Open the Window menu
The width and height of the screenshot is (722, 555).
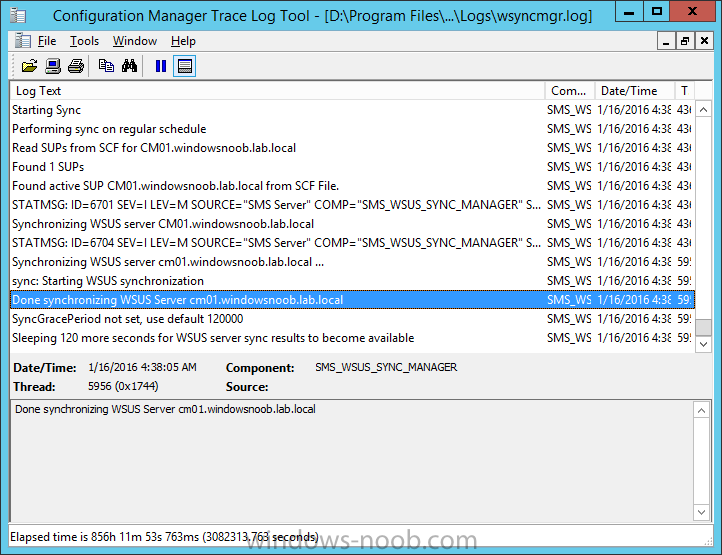click(135, 41)
